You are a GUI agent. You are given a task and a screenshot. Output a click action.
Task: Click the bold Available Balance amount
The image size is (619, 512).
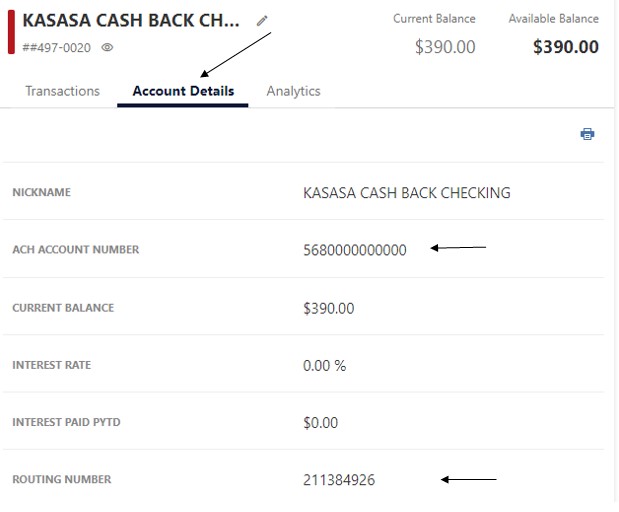click(x=566, y=47)
